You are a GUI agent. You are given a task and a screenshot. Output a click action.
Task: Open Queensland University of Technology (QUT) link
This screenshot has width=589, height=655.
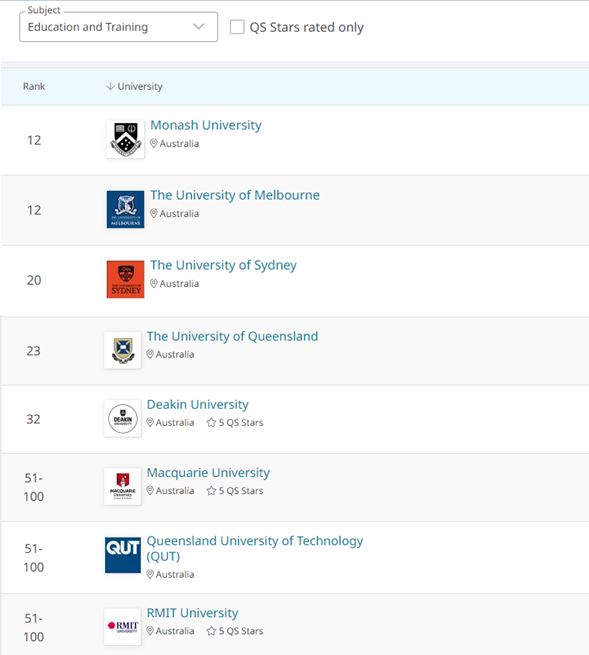click(255, 548)
